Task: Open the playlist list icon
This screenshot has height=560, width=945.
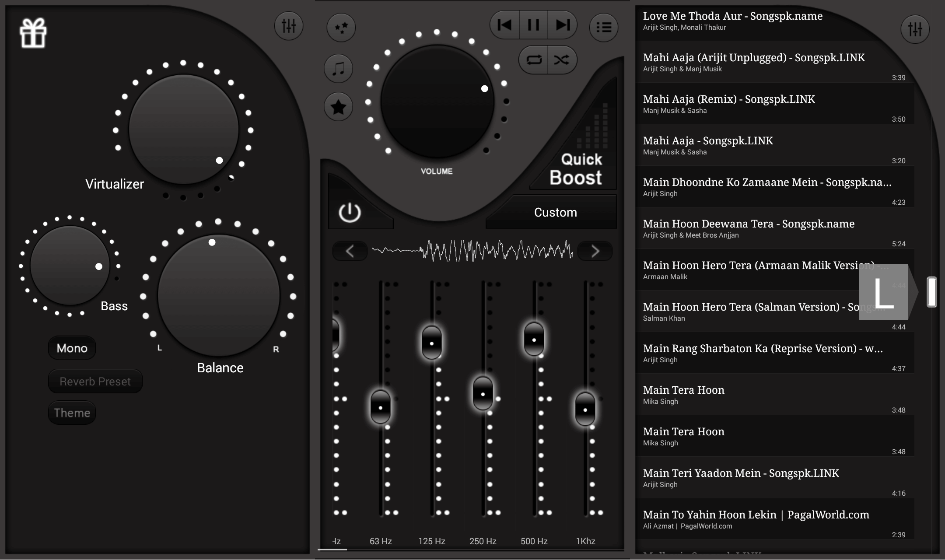Action: point(603,28)
